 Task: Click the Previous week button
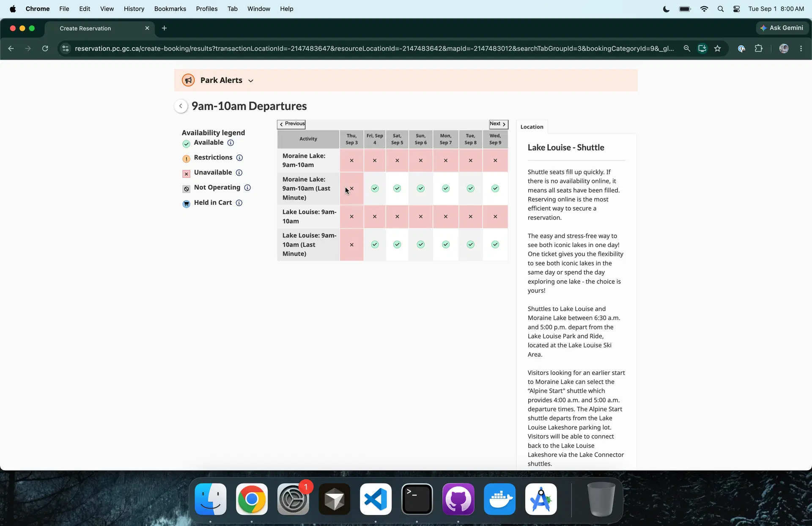pos(291,124)
